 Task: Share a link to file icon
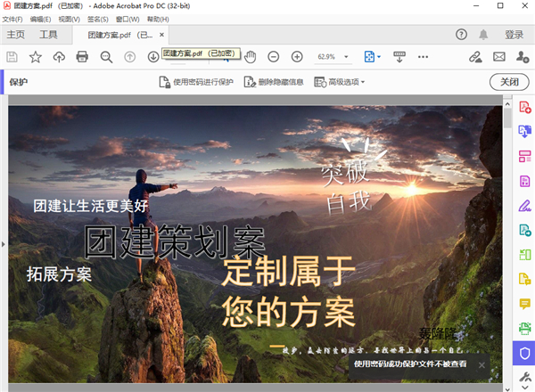(x=475, y=57)
